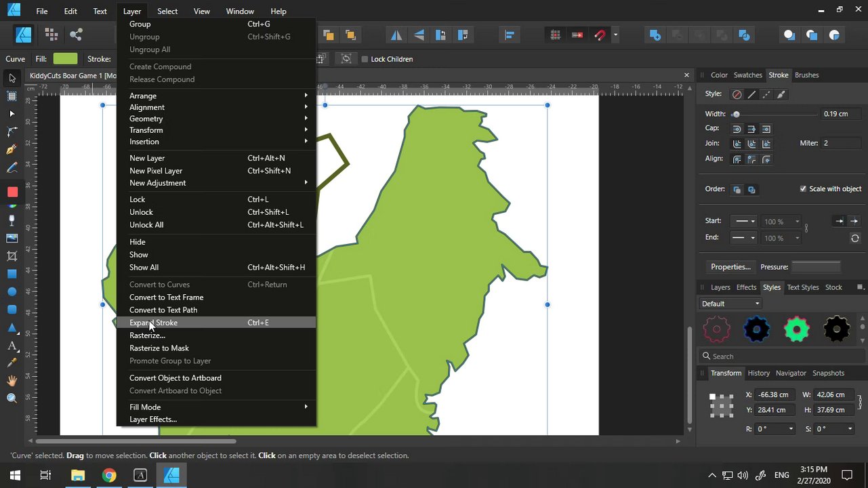Pick the Crop tool
Viewport: 868px width, 488px height.
point(12,256)
